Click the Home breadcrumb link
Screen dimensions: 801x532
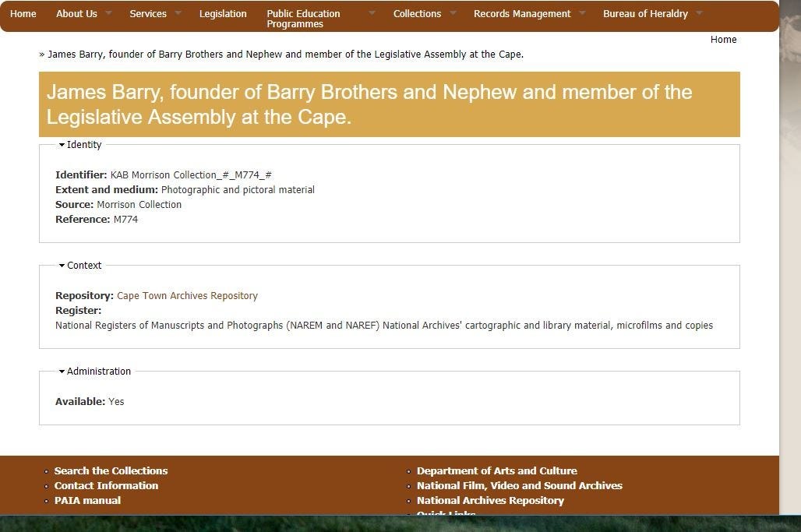tap(723, 39)
